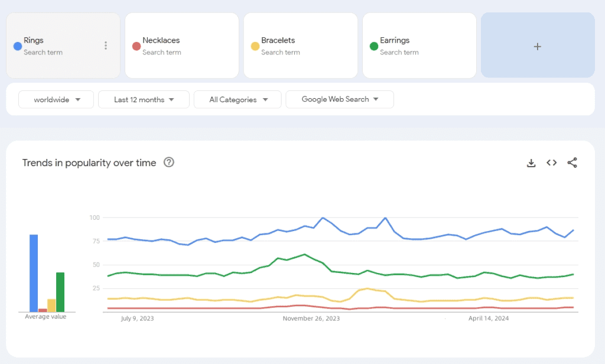The image size is (605, 364).
Task: Select the Bracelets search term card
Action: click(301, 45)
